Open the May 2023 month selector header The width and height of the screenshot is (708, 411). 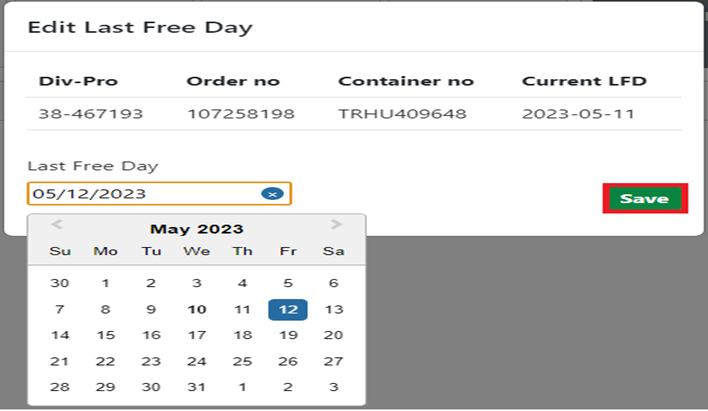click(196, 229)
